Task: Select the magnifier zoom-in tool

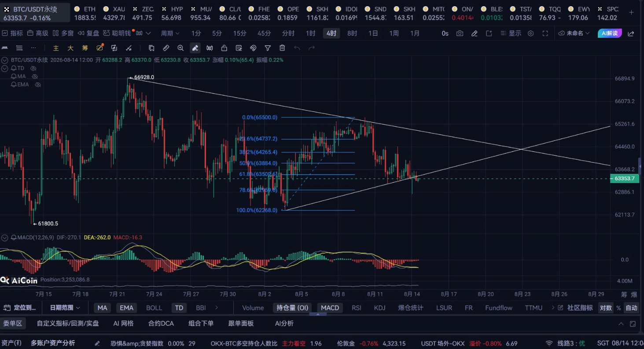Action: point(180,48)
